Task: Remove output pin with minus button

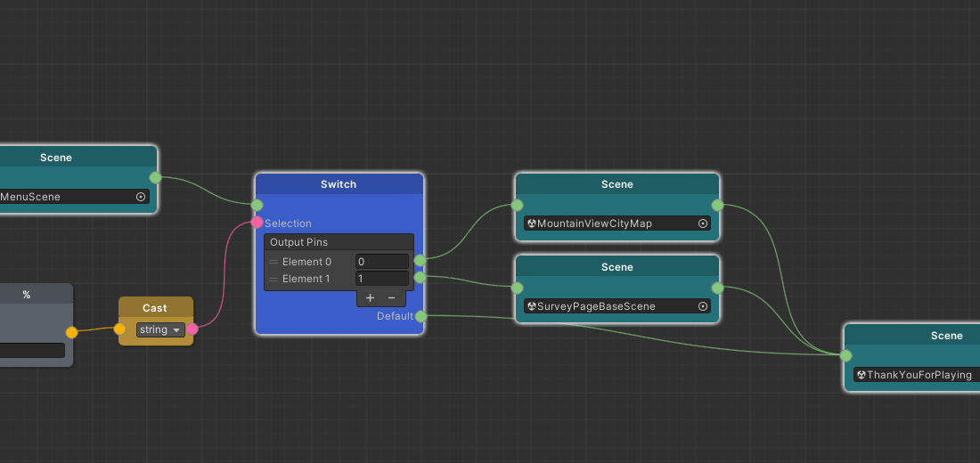Action: coord(392,298)
